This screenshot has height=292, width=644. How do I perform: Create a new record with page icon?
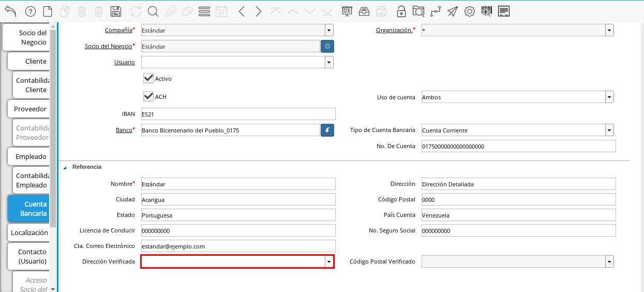(x=48, y=11)
